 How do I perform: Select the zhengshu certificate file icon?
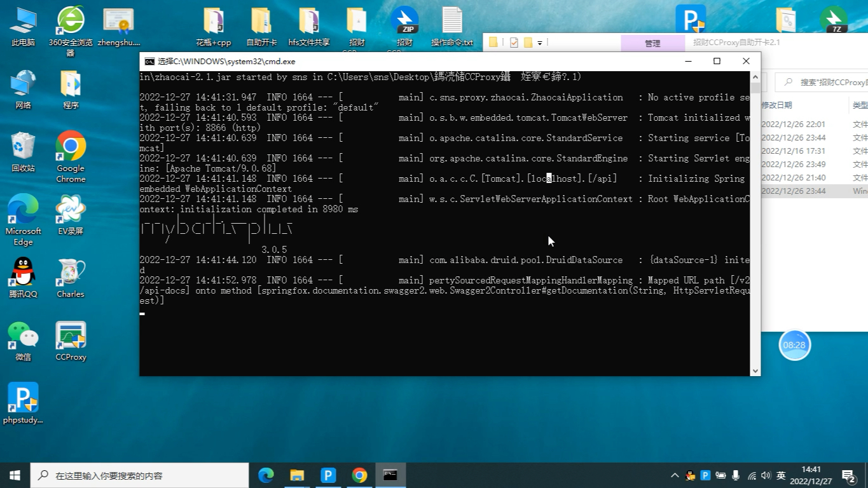[x=119, y=27]
